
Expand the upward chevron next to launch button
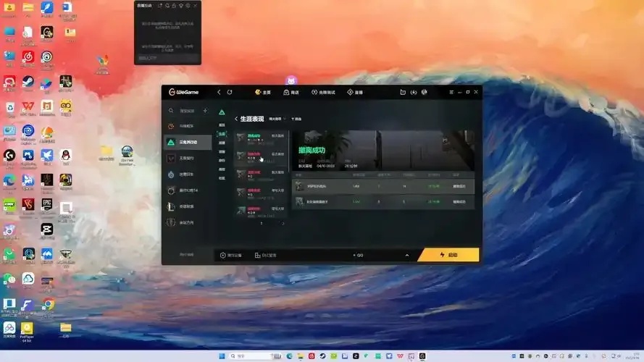pyautogui.click(x=407, y=256)
